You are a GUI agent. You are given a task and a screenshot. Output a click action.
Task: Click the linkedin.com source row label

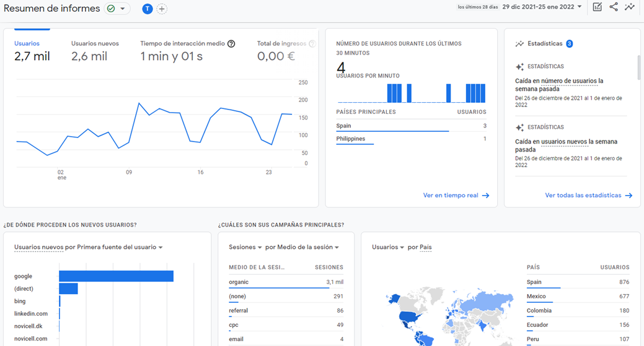coord(31,314)
